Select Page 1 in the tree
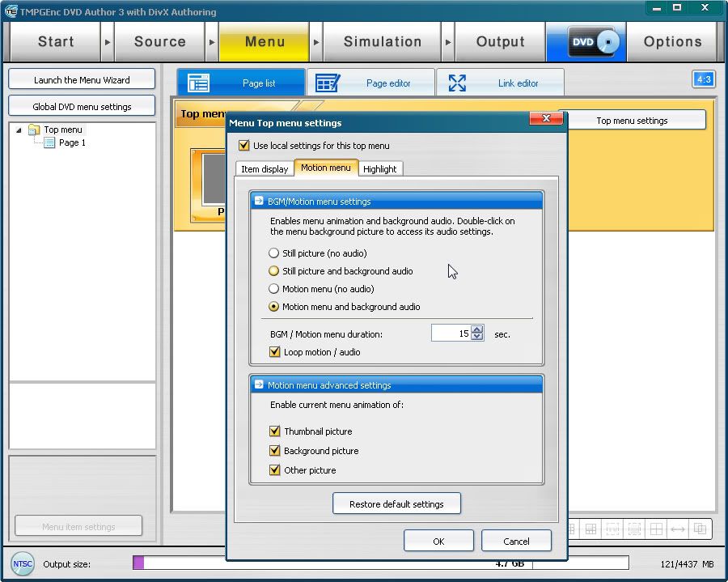This screenshot has height=582, width=728. click(x=71, y=142)
